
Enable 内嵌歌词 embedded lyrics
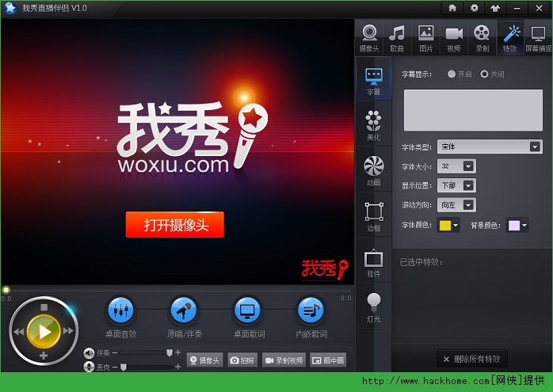pyautogui.click(x=311, y=310)
